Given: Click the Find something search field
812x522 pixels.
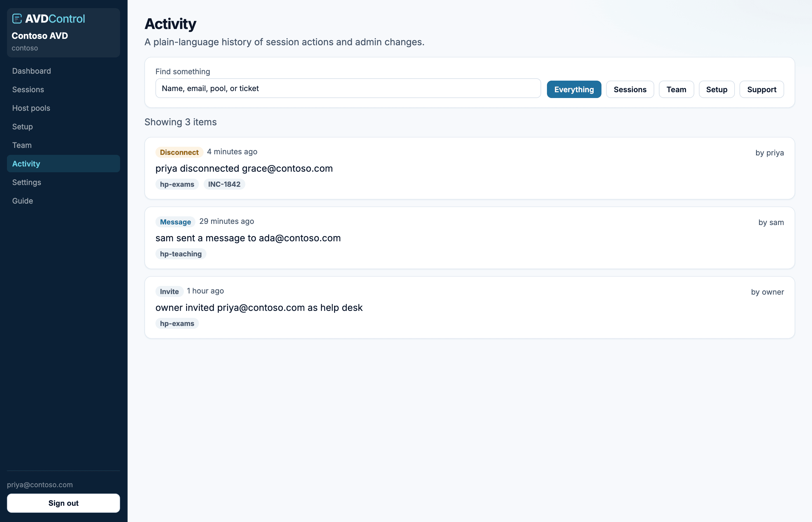Looking at the screenshot, I should coord(348,88).
